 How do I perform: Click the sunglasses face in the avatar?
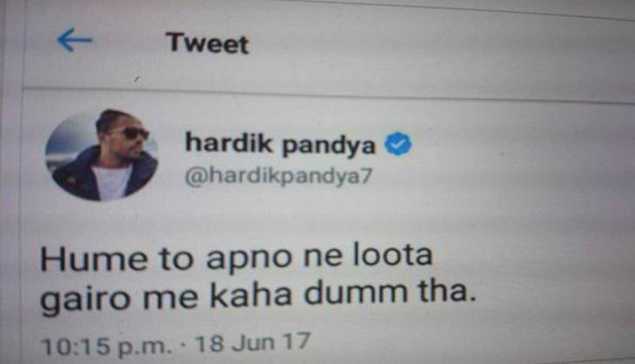point(130,136)
